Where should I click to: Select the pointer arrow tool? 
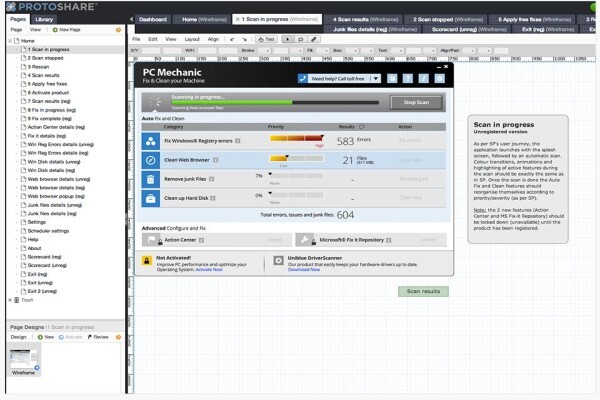pyautogui.click(x=288, y=39)
